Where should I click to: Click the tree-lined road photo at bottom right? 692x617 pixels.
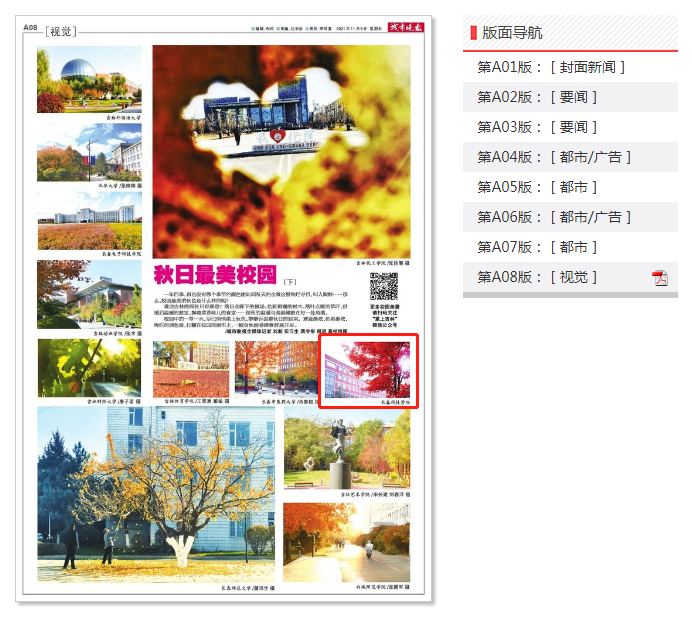pyautogui.click(x=346, y=541)
